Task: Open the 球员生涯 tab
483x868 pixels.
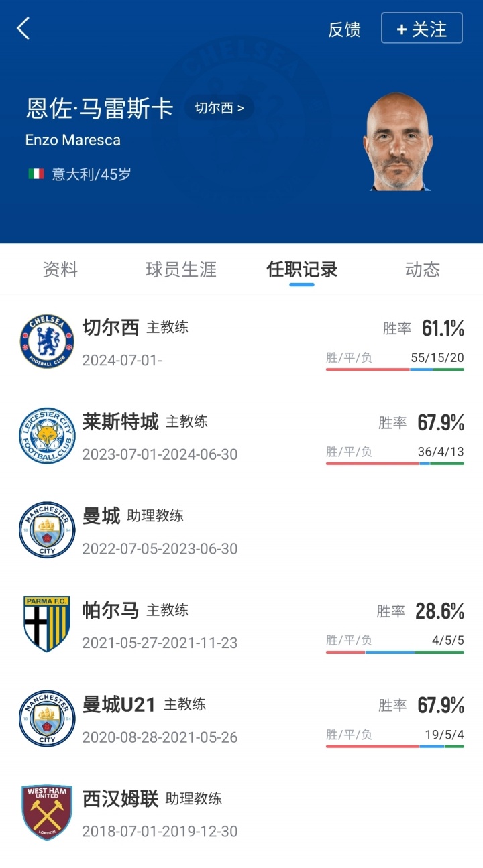Action: tap(181, 269)
